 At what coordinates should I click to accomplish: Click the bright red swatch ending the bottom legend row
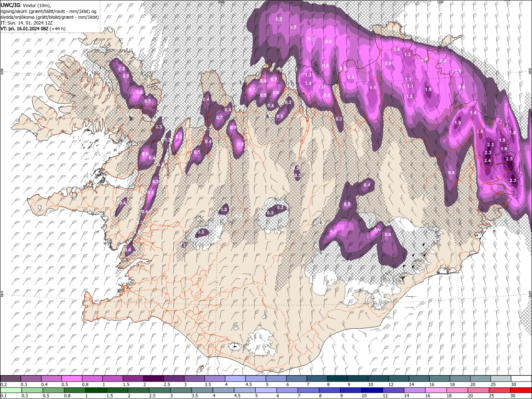point(520,390)
